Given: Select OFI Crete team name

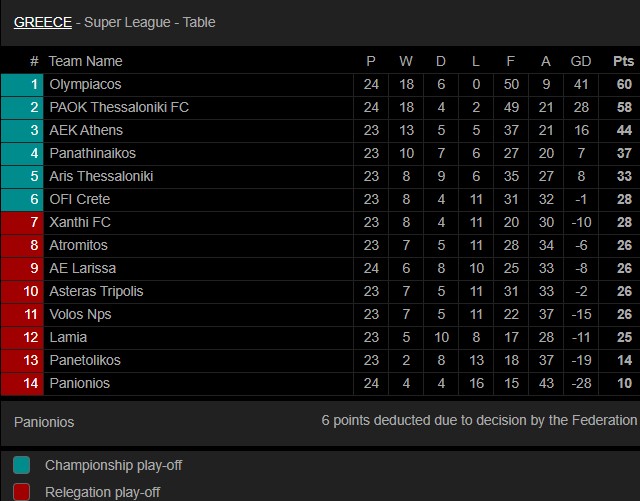Looking at the screenshot, I should (x=80, y=199).
